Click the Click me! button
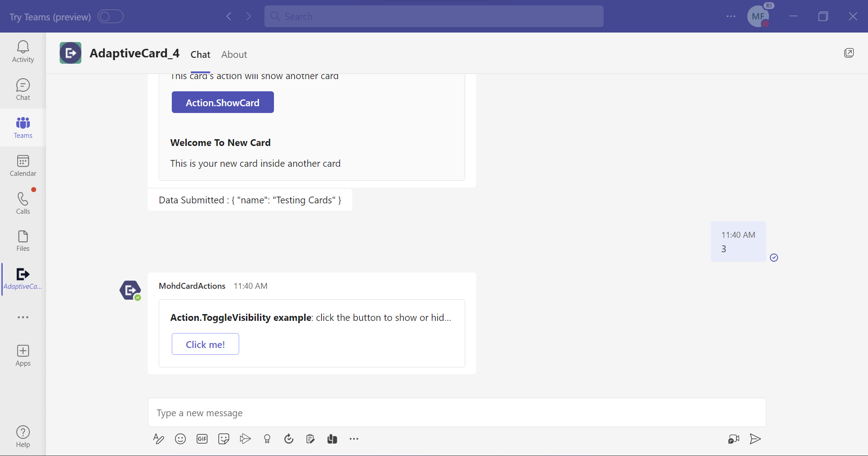 pyautogui.click(x=205, y=344)
